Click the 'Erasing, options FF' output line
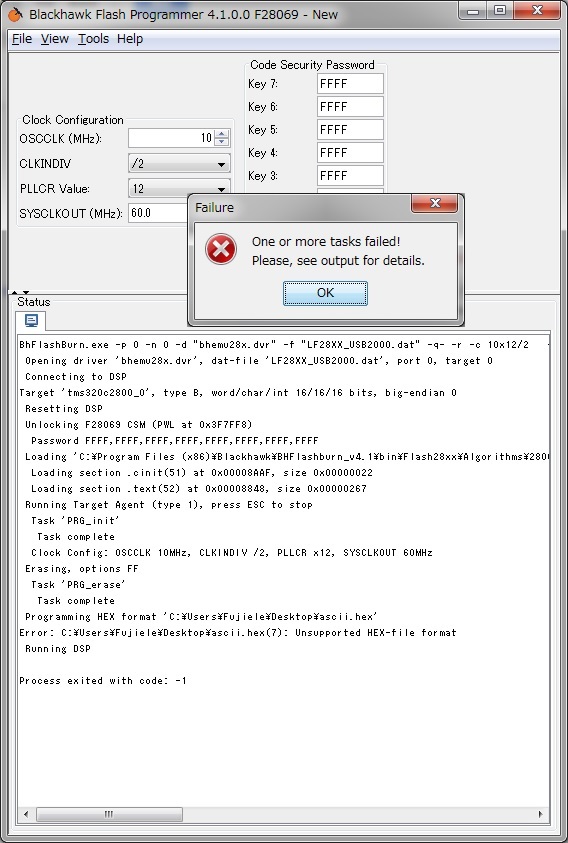 82,569
